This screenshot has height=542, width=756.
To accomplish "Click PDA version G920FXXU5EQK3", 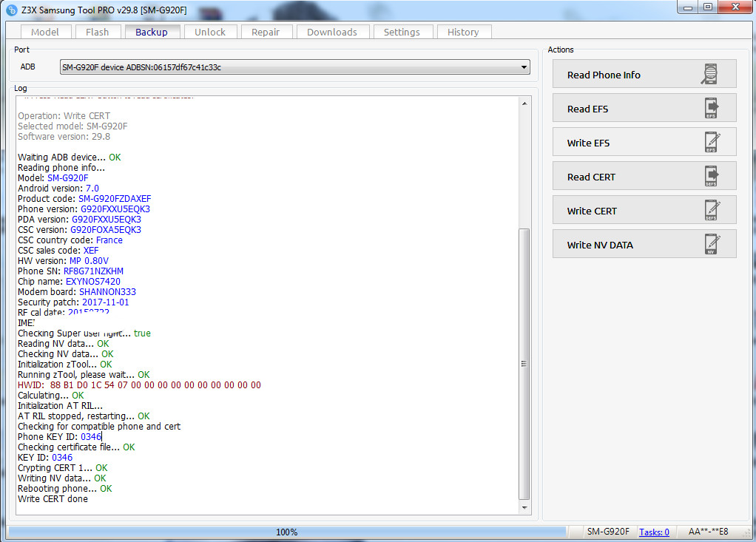I will pos(107,219).
